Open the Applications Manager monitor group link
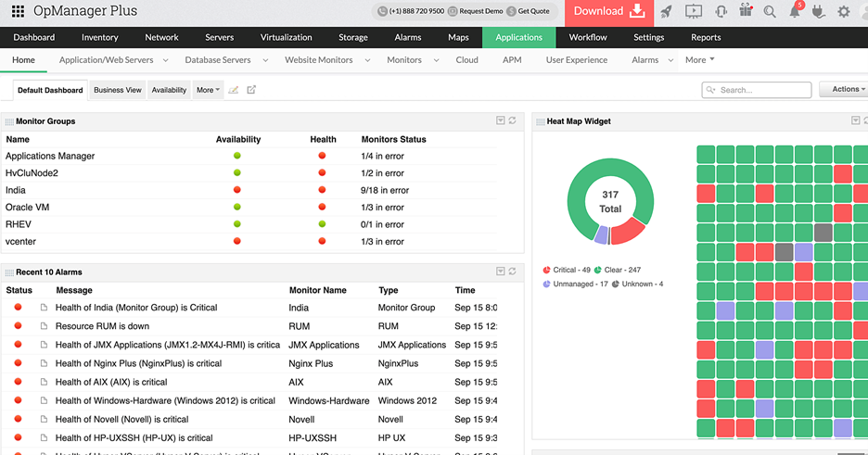This screenshot has width=868, height=455. click(x=50, y=156)
